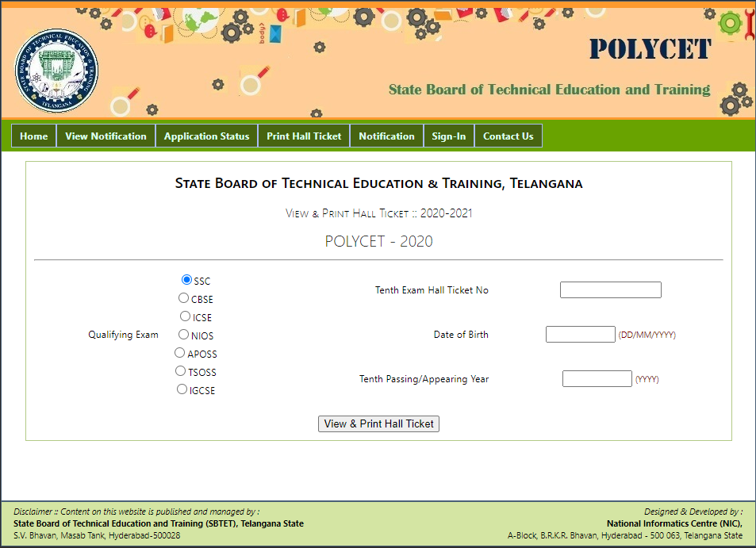
Task: Click 'State Board of Technical Education and Training' banner text
Action: (549, 90)
